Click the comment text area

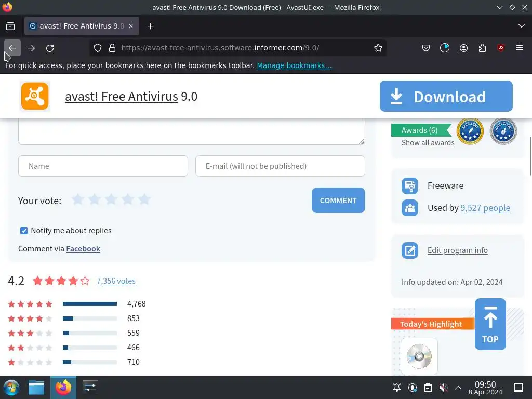click(x=192, y=131)
